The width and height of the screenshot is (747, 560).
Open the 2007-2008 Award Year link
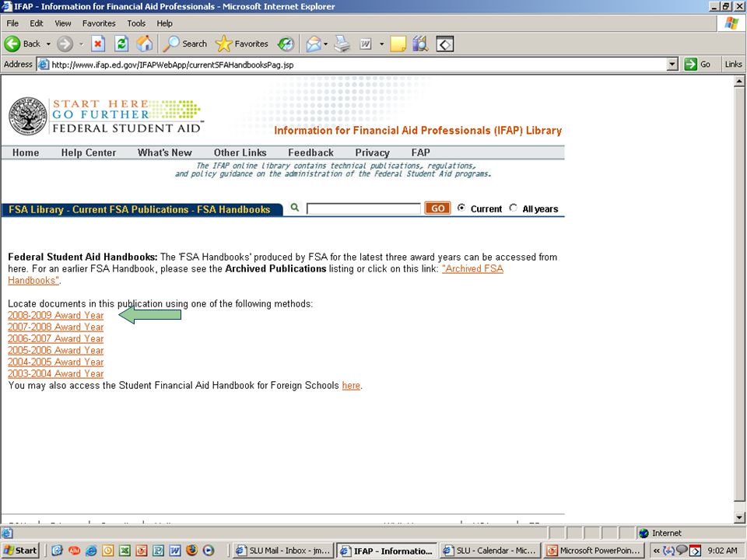click(x=56, y=327)
